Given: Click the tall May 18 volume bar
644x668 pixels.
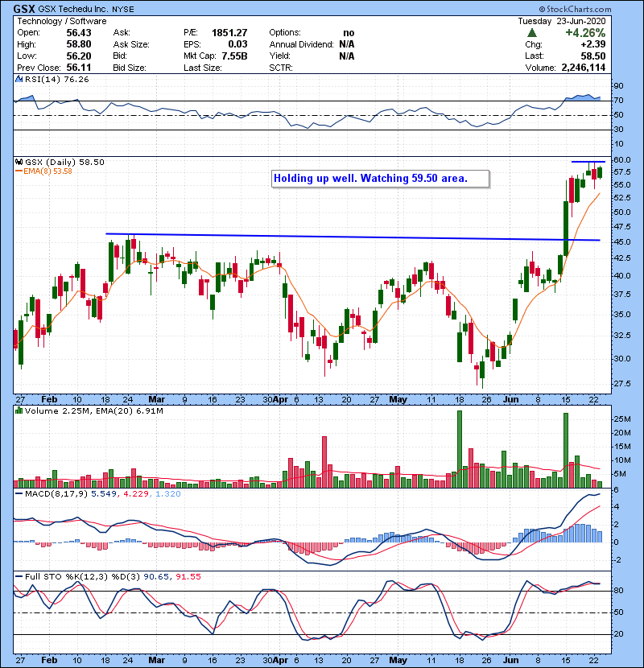Looking at the screenshot, I should point(460,449).
